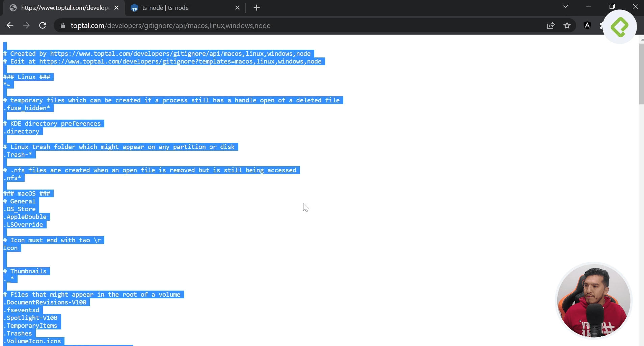644x346 pixels.
Task: Click the '.fuse_hidden*' line
Action: pos(27,108)
